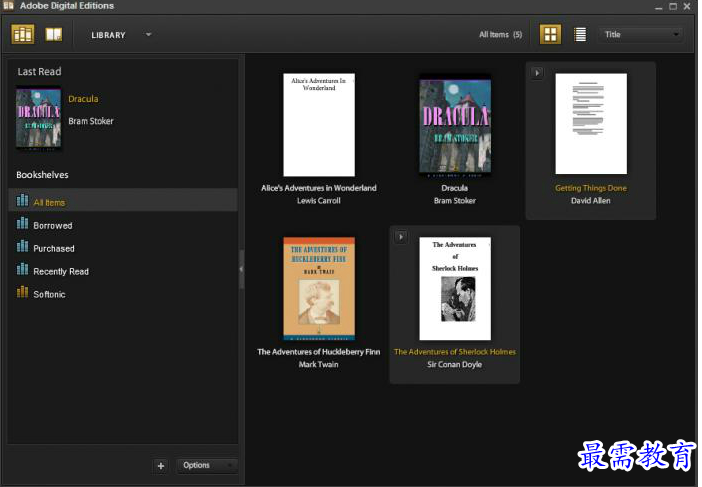Image resolution: width=702 pixels, height=487 pixels.
Task: Click author name David Allen
Action: coord(591,201)
